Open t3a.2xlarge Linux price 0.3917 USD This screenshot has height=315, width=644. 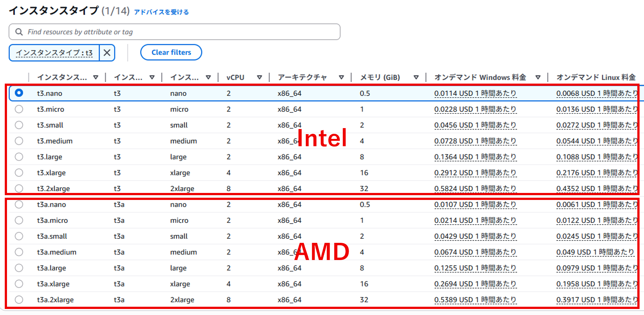[x=597, y=300]
